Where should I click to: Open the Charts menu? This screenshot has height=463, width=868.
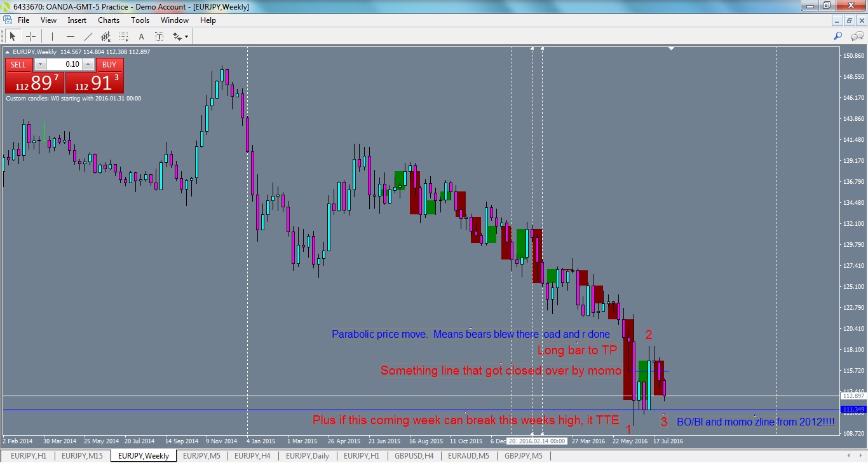click(x=108, y=20)
